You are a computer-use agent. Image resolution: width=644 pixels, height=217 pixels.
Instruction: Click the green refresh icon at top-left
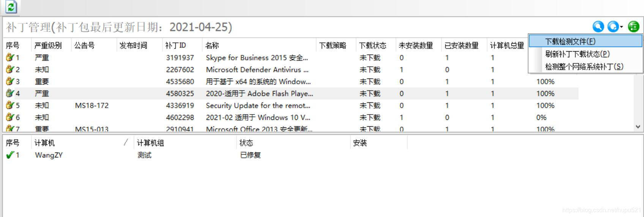coord(11,7)
